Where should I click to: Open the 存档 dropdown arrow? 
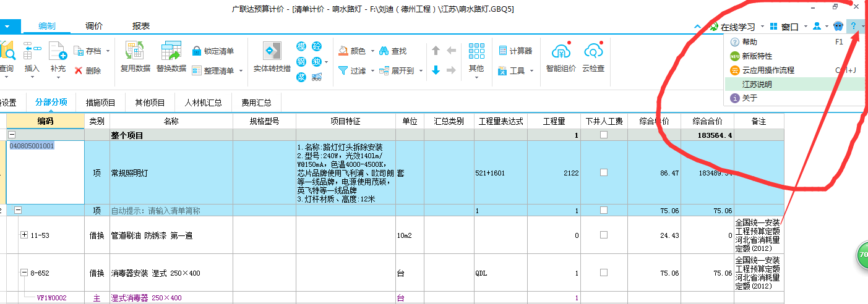pos(108,51)
